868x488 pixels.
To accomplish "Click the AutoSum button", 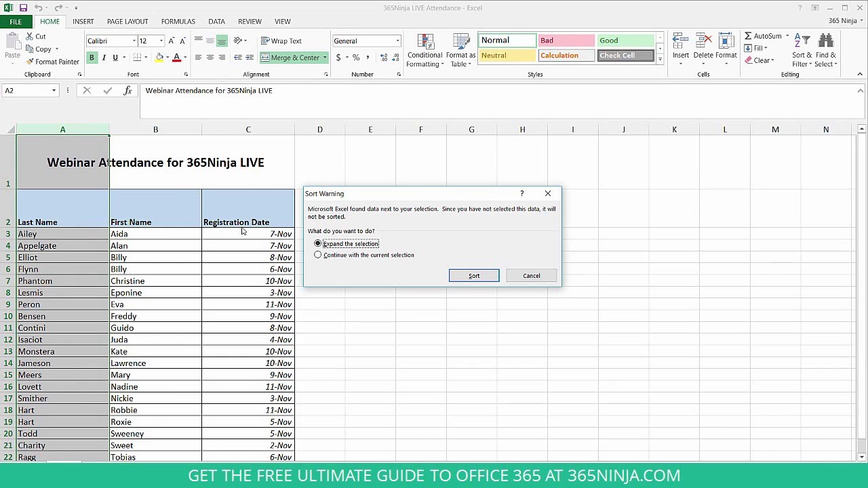I will 763,36.
